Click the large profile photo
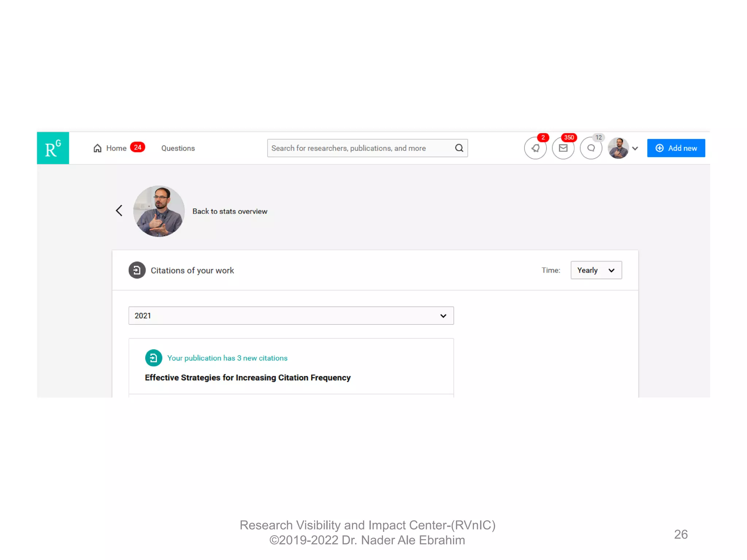This screenshot has height=560, width=747. click(159, 211)
